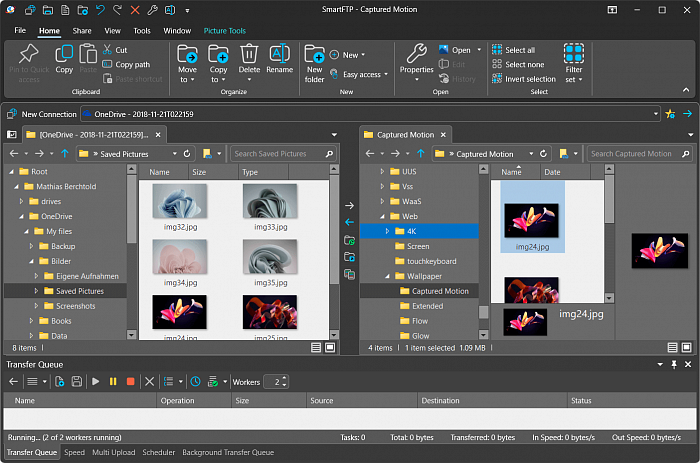700x463 pixels.
Task: Open the Picture Tools tab
Action: pos(225,30)
